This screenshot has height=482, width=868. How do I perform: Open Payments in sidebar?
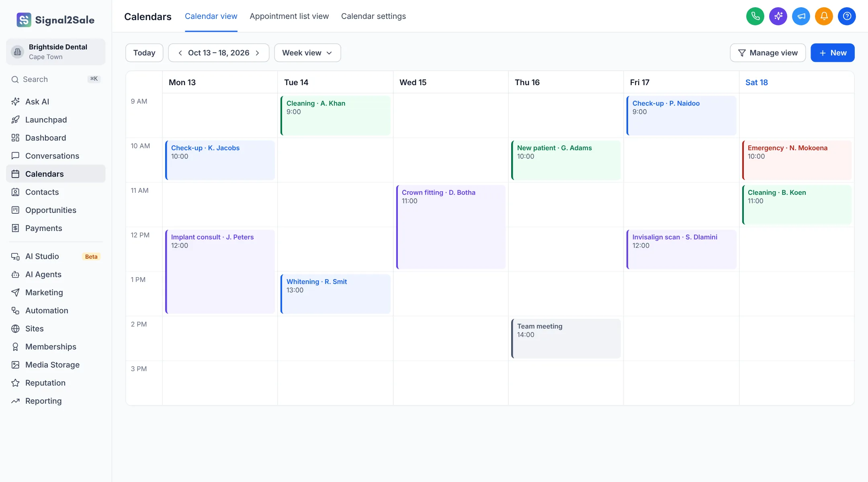point(56,228)
